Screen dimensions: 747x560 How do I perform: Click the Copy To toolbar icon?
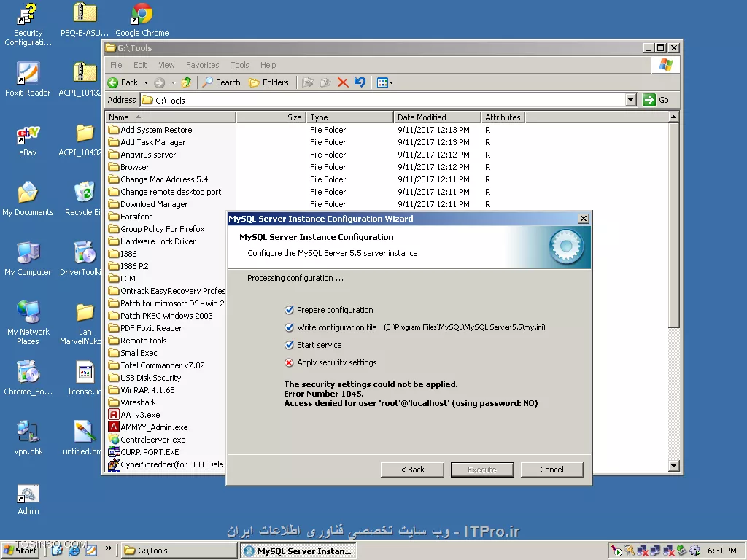[325, 82]
